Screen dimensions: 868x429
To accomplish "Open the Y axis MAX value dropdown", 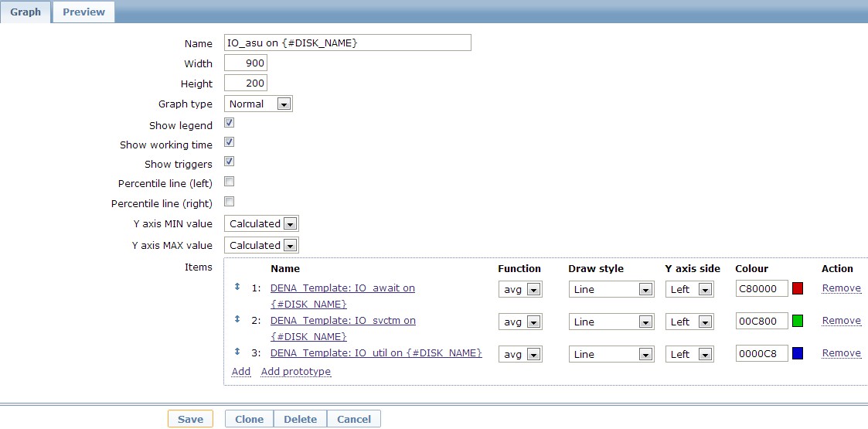I will [261, 245].
